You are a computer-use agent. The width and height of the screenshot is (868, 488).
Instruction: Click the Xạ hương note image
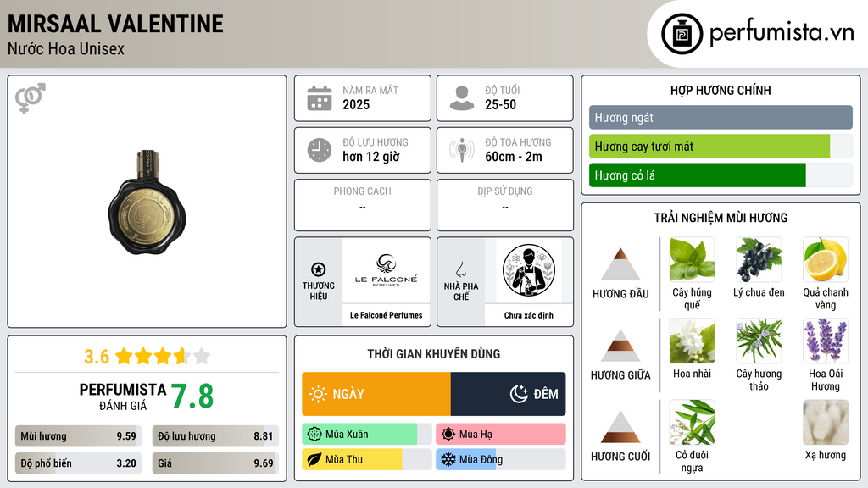click(x=826, y=422)
